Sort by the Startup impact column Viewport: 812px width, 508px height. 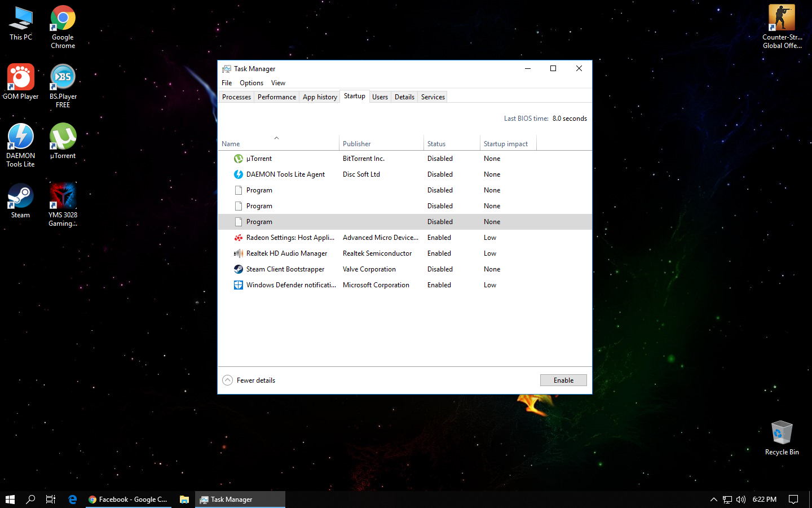coord(505,144)
